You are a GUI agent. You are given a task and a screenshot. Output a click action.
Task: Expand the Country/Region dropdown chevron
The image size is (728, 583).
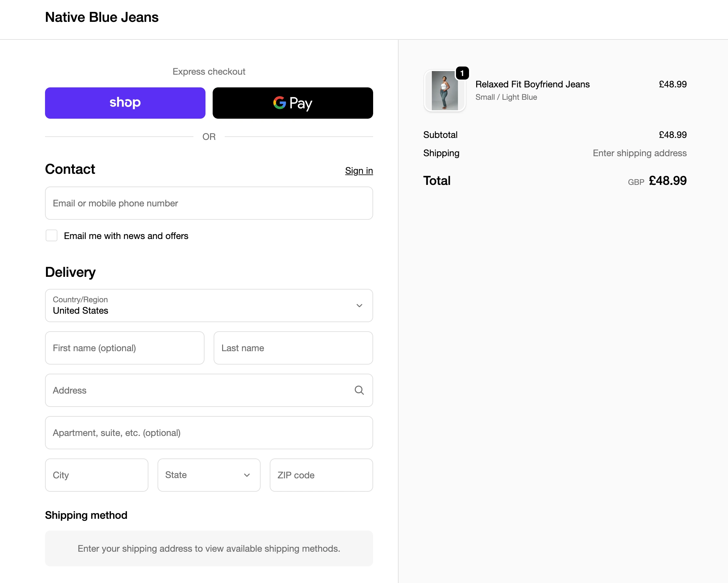[359, 306]
